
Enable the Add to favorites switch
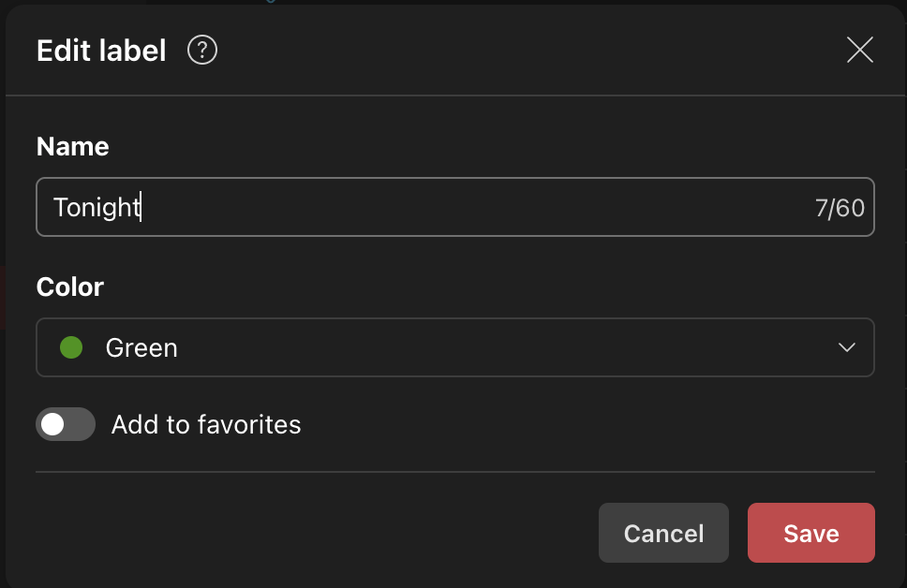pyautogui.click(x=66, y=424)
